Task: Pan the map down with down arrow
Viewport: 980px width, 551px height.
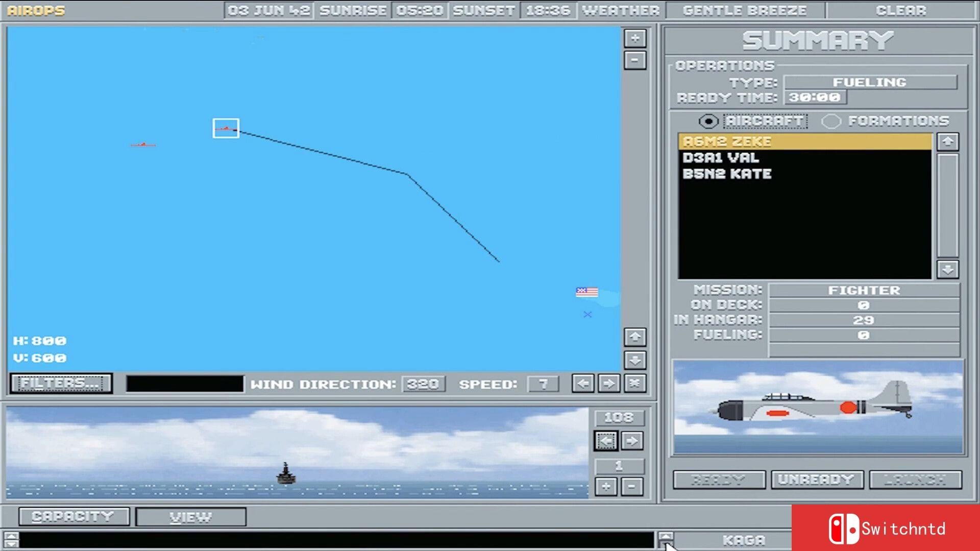Action: click(x=635, y=360)
